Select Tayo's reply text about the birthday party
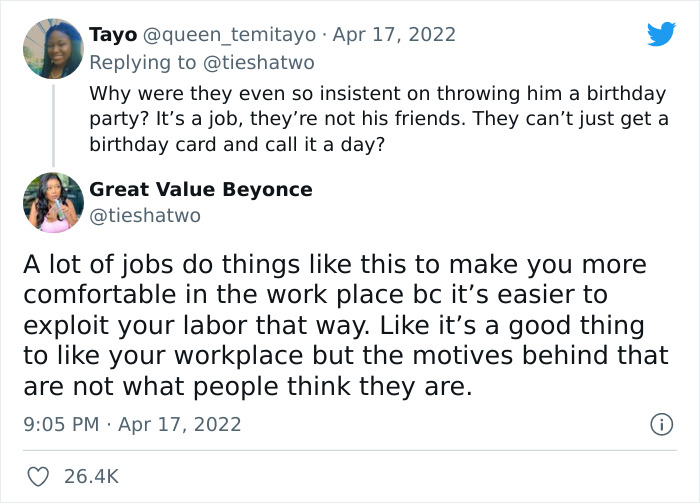The width and height of the screenshot is (700, 503). click(x=377, y=119)
